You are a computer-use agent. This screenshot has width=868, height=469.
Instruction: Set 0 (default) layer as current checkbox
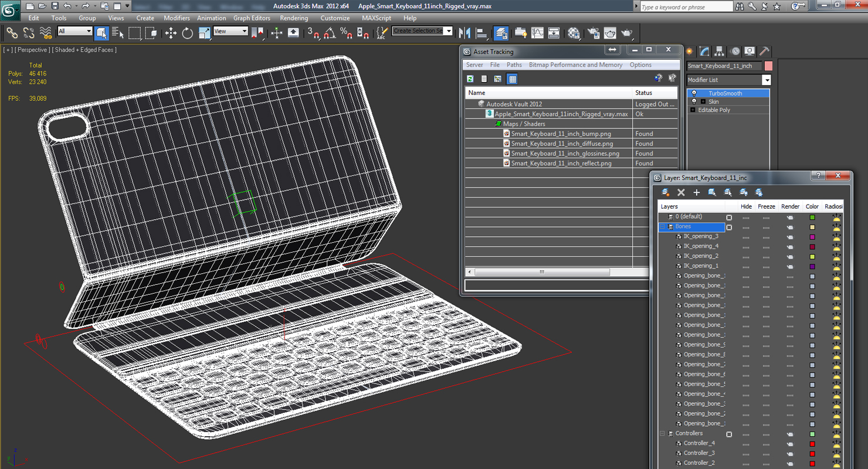tap(729, 217)
